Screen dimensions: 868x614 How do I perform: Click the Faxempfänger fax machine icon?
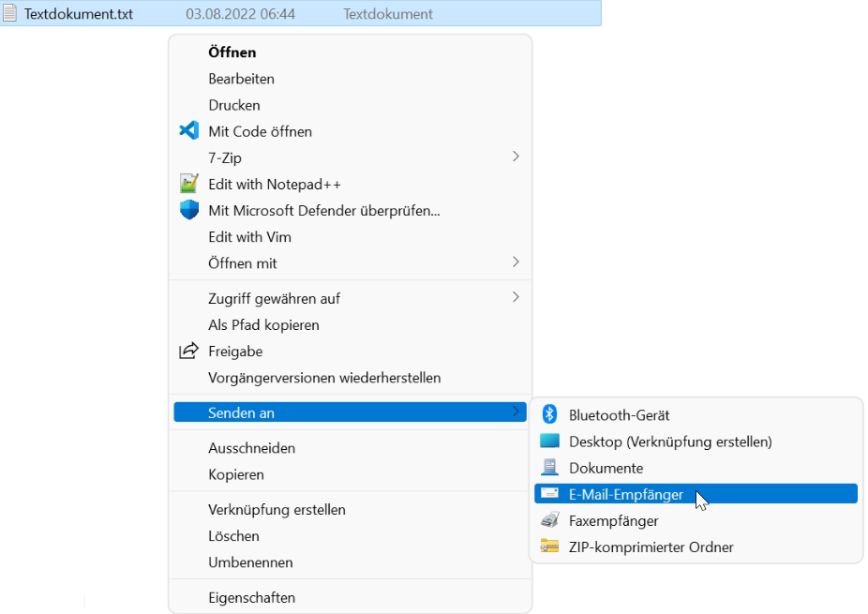tap(548, 520)
